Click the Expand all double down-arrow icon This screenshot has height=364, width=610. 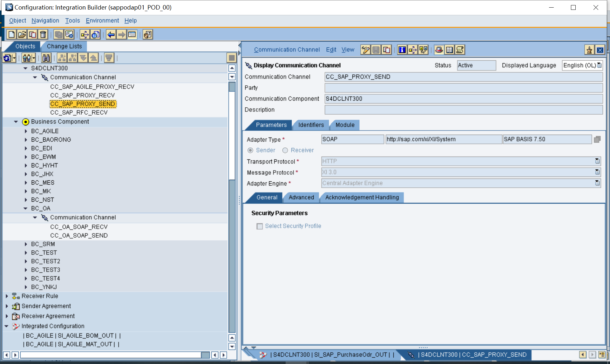(x=83, y=58)
